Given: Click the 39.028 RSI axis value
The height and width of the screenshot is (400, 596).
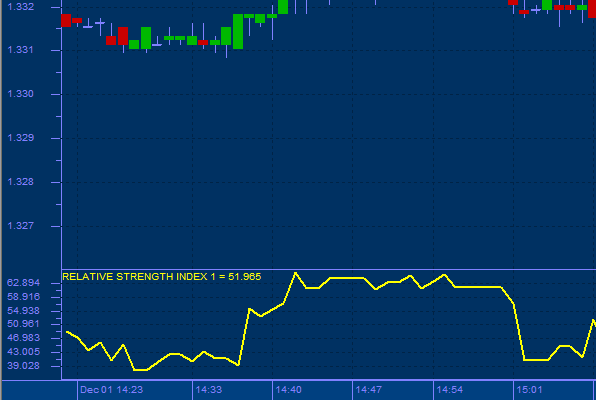Looking at the screenshot, I should [x=24, y=365].
